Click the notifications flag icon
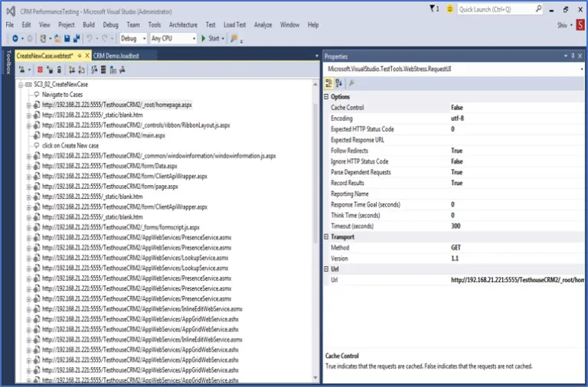588x387 pixels. 433,9
